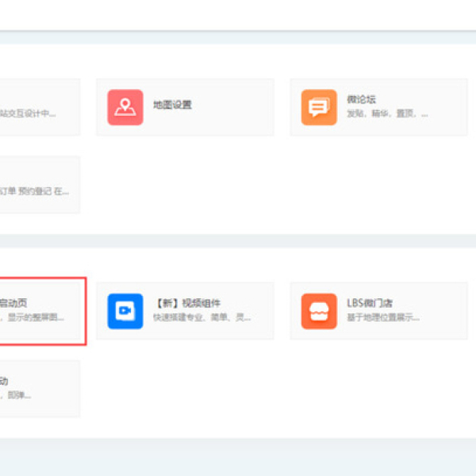Click the 在... text at end of 订单 card
Viewport: 476px width, 476px height.
pos(63,190)
